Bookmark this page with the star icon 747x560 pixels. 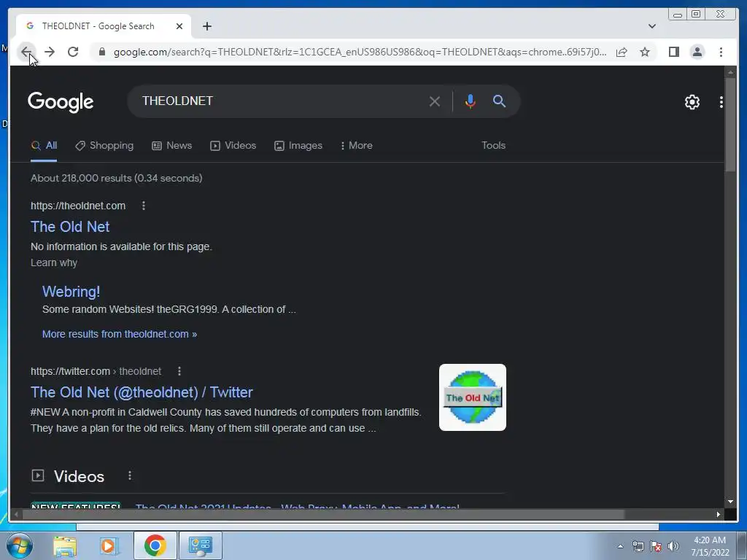pos(645,52)
